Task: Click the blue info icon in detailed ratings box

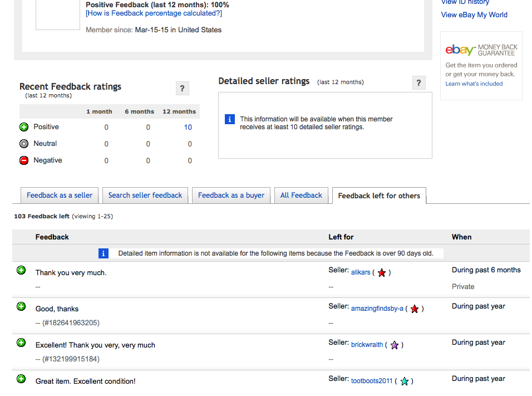Action: pos(230,119)
